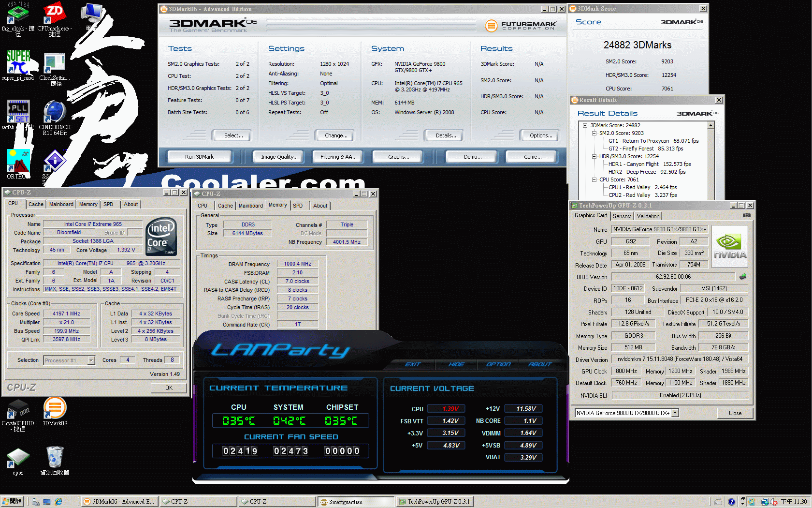Viewport: 812px width, 508px height.
Task: Collapse the SM2.0 Score tree node
Action: tap(594, 133)
